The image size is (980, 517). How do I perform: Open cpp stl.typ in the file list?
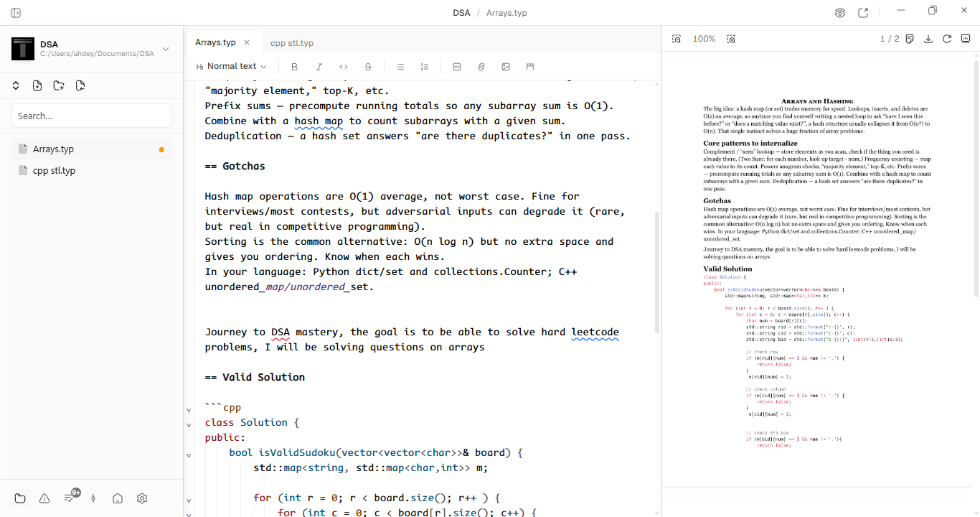coord(91,171)
